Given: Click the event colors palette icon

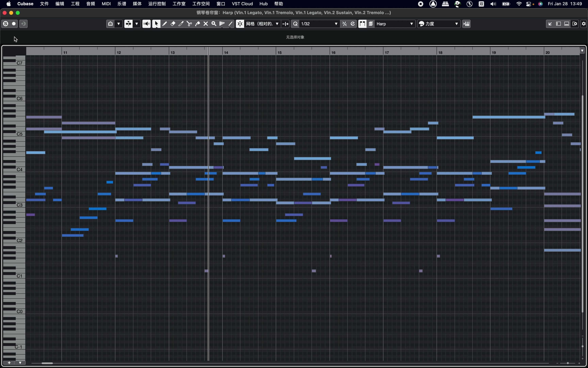Looking at the screenshot, I should coord(422,24).
